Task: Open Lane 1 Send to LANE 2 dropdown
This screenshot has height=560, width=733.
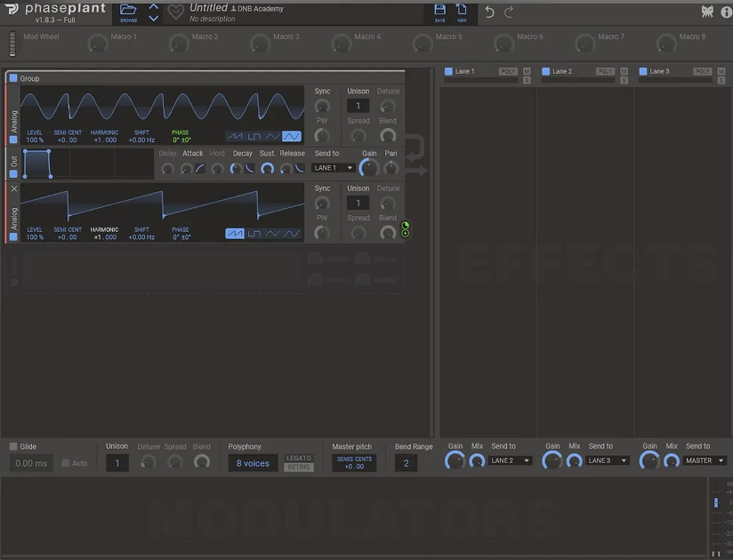Action: click(x=510, y=460)
